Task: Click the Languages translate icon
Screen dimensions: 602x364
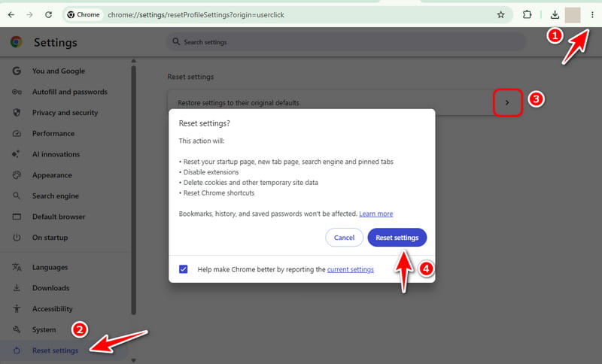Action: (x=17, y=267)
